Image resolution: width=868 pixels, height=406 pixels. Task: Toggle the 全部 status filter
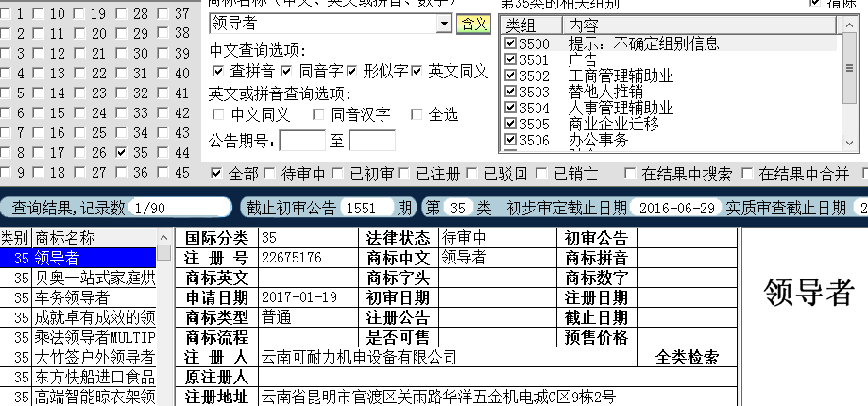[217, 174]
